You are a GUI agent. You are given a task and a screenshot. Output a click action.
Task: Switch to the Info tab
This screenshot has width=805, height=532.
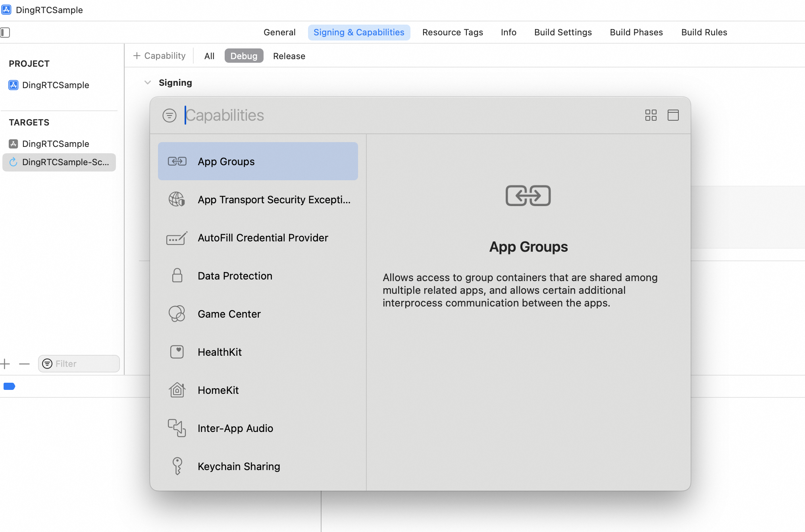point(508,32)
